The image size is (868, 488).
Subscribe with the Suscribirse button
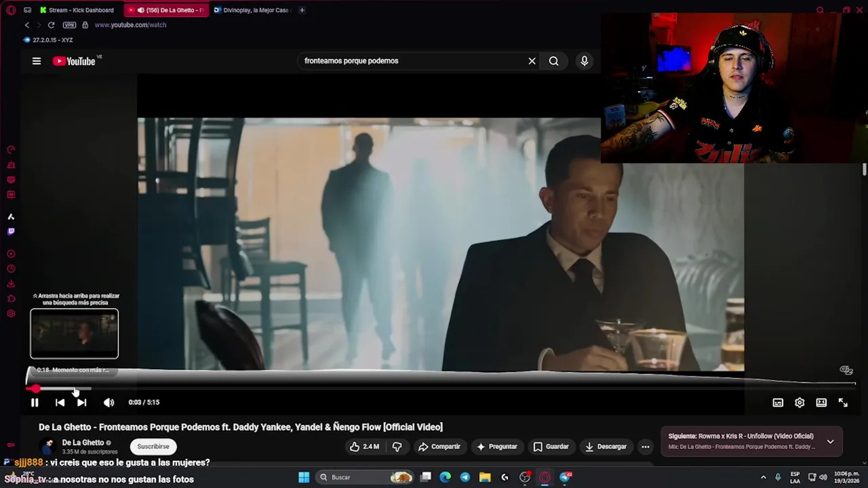coord(153,447)
